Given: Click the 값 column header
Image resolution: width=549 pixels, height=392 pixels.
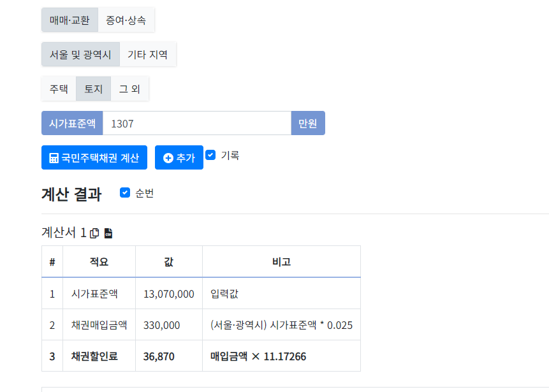Looking at the screenshot, I should [x=169, y=261].
